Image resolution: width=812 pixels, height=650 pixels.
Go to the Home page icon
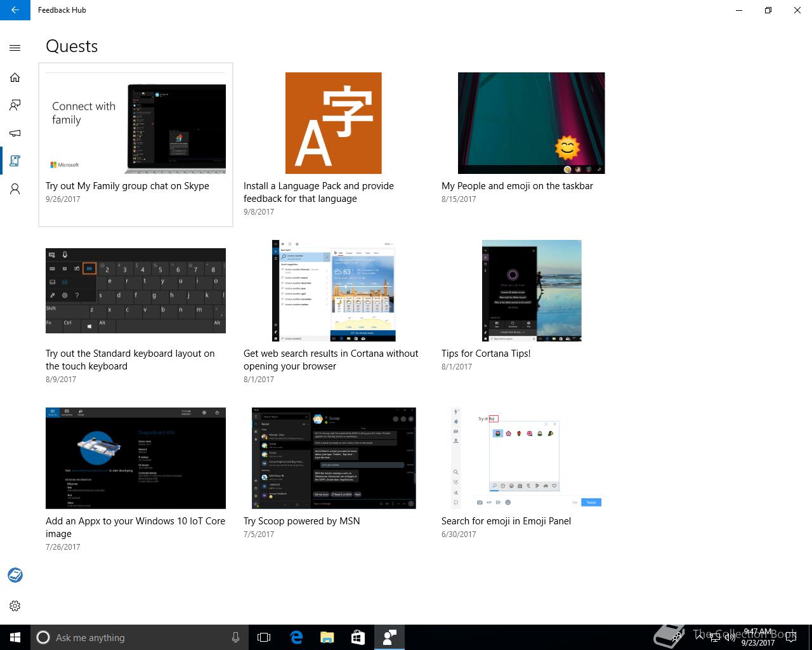tap(15, 77)
